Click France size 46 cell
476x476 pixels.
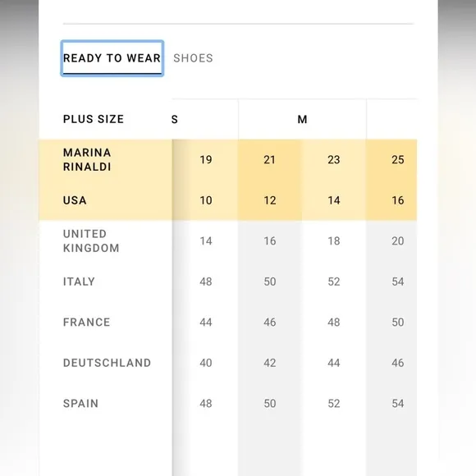pos(269,323)
